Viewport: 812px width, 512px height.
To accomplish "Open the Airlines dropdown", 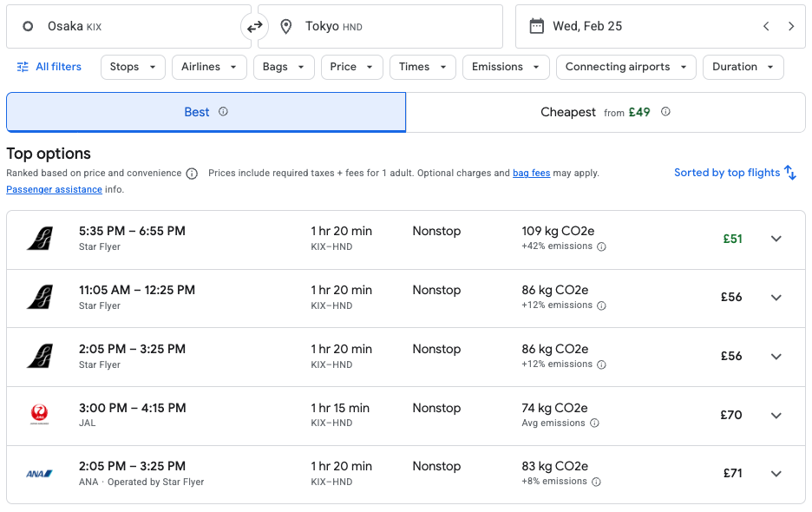I will tap(208, 67).
